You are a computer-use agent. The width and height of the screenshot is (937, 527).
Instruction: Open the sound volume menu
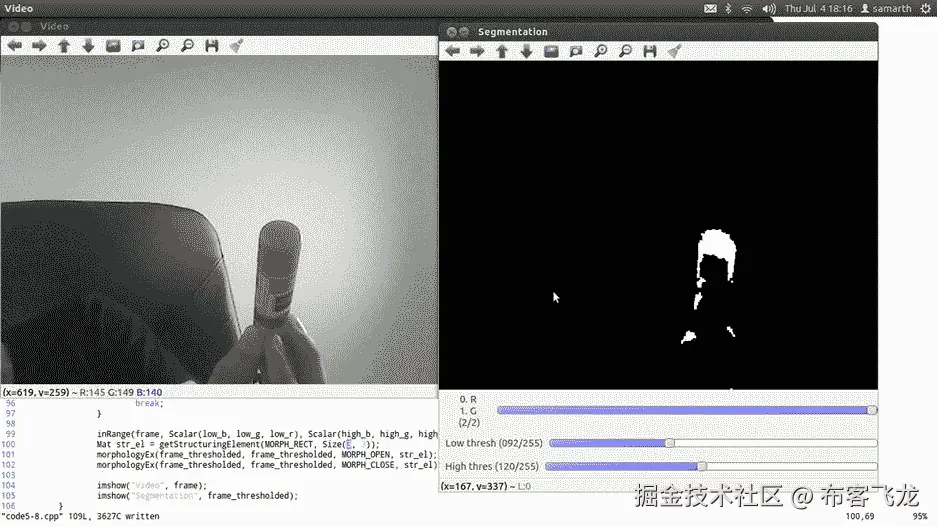point(769,8)
